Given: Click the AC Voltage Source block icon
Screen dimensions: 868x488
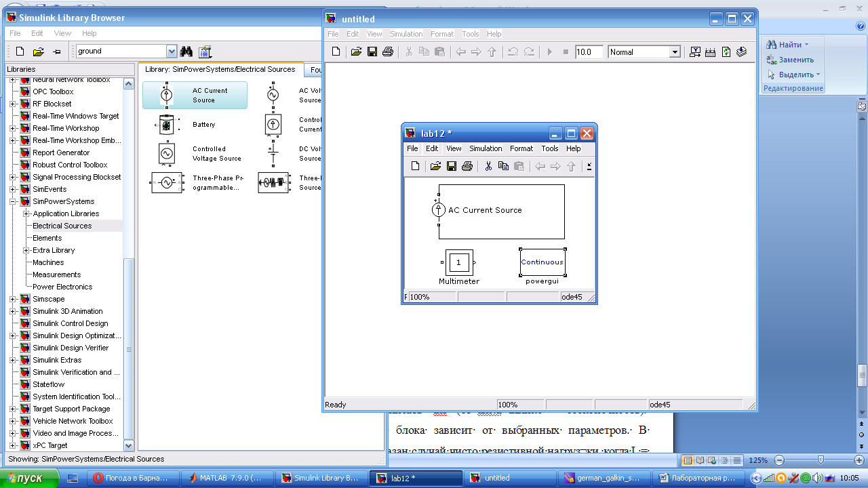Looking at the screenshot, I should click(x=273, y=96).
